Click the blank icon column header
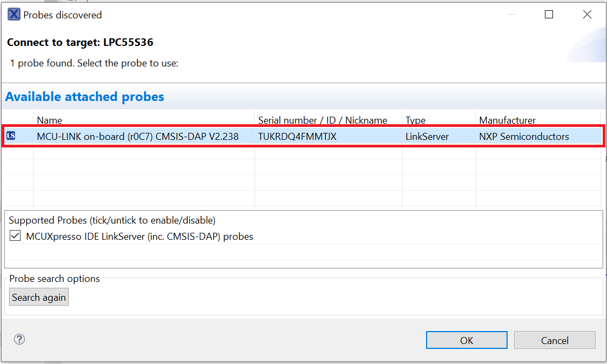The image size is (607, 364). pos(17,120)
